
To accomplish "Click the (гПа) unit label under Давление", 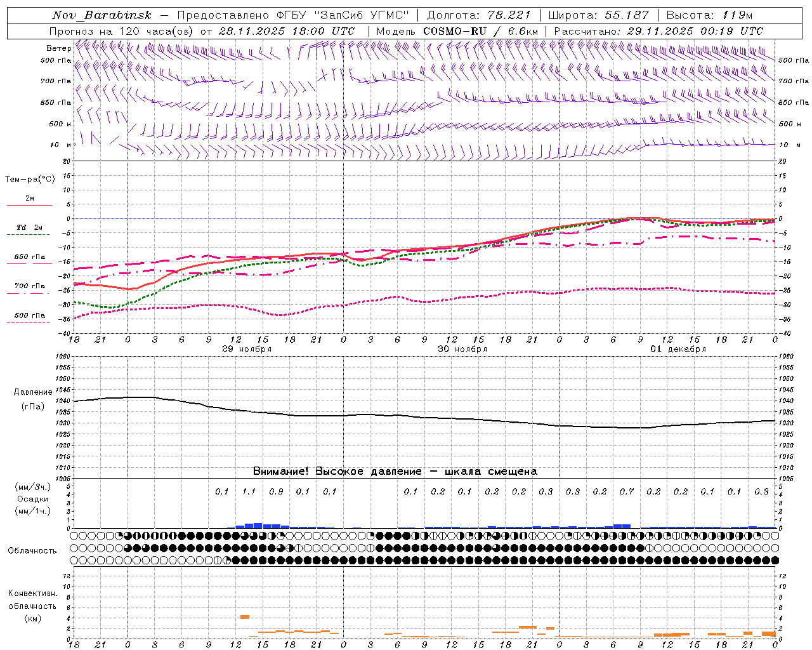I will click(33, 406).
